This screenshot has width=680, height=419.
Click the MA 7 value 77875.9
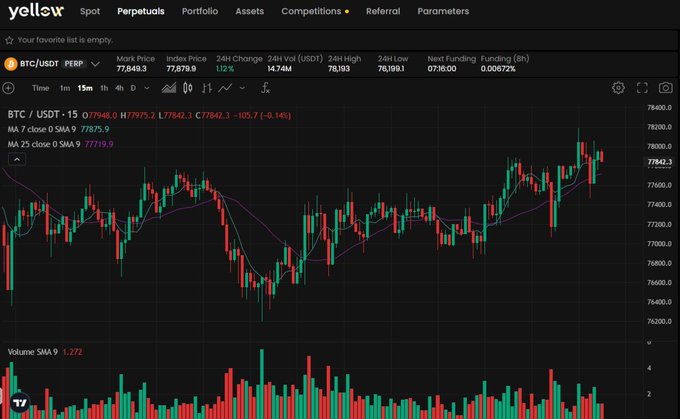95,129
